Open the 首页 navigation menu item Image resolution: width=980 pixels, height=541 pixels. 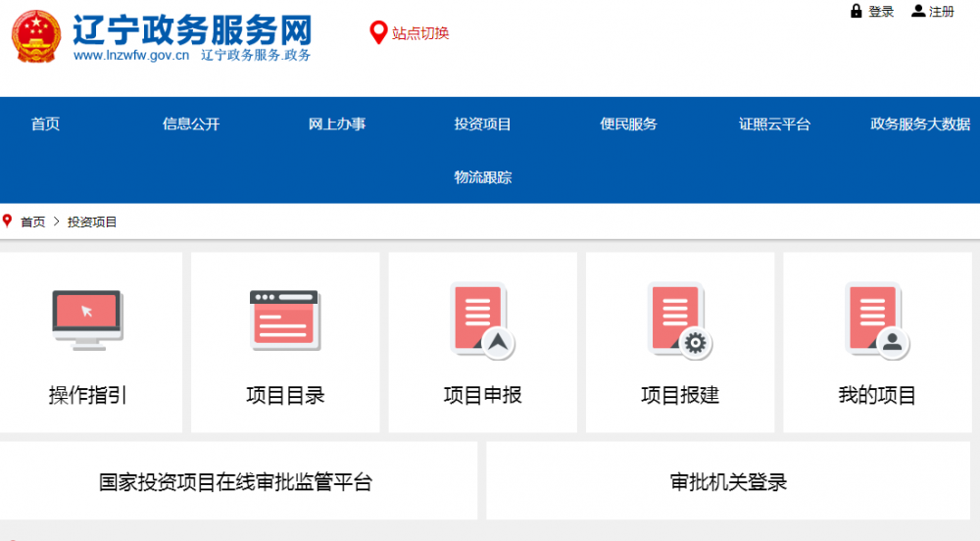coord(45,124)
